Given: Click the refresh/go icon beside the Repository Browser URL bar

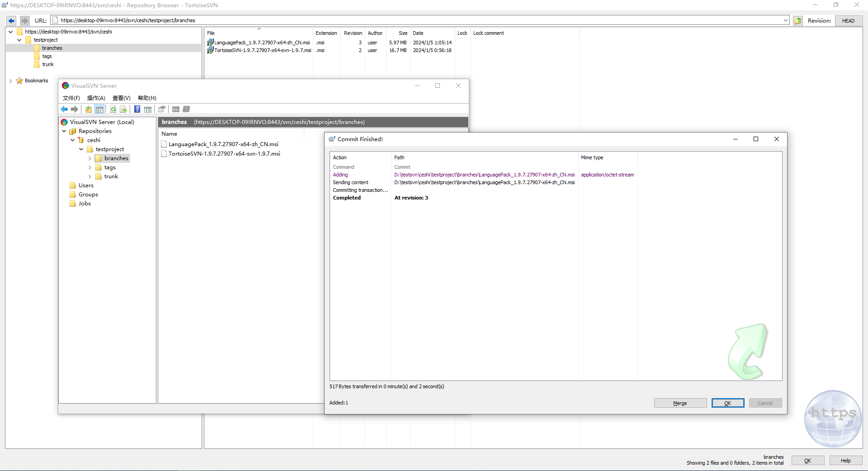Looking at the screenshot, I should [x=798, y=20].
